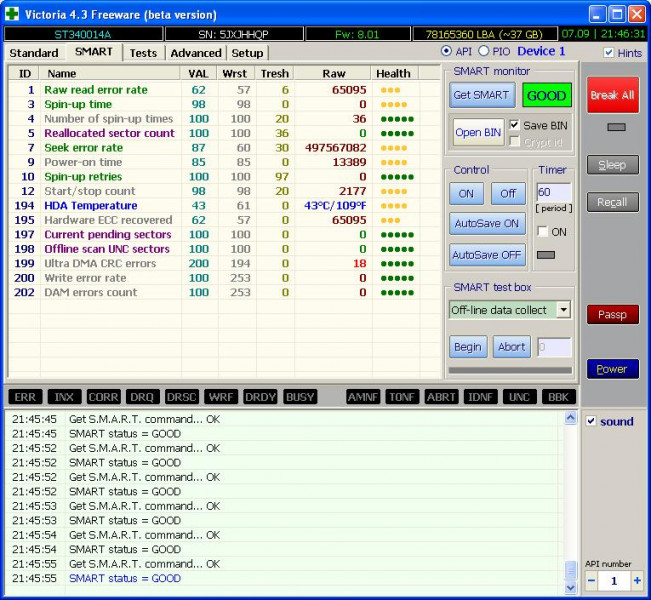Click the green cross Victoria app icon

pos(12,14)
